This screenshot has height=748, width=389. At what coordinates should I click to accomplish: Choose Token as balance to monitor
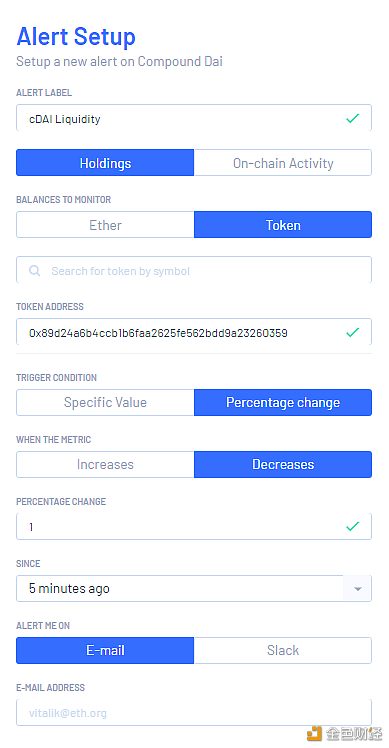(283, 225)
